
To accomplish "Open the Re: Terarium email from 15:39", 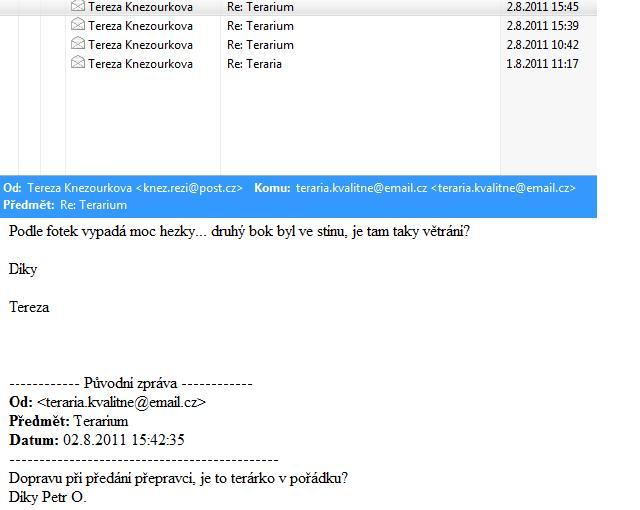I will click(260, 25).
